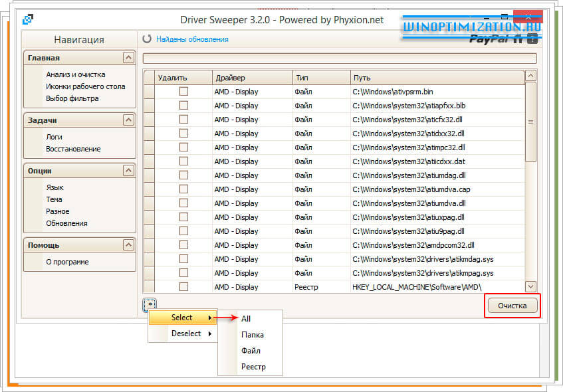Click the Driver Sweeper app icon in title bar

tap(28, 20)
